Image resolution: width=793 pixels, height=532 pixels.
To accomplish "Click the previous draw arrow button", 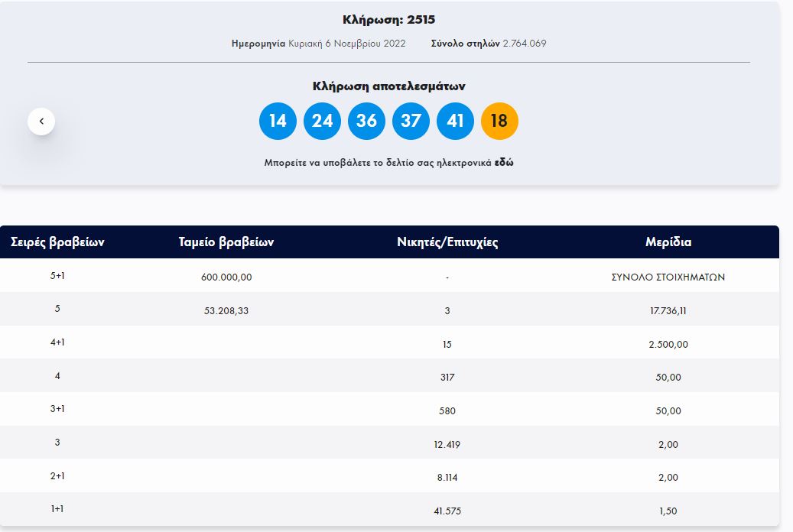I will pyautogui.click(x=41, y=122).
